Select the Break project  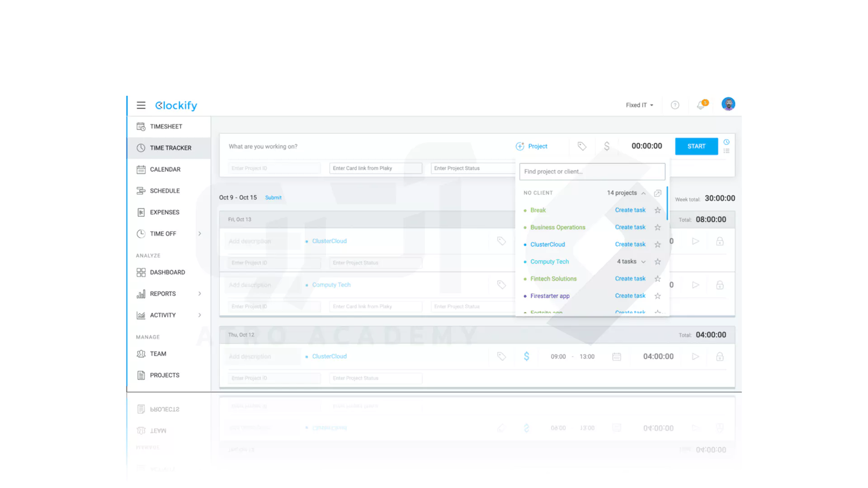click(538, 210)
